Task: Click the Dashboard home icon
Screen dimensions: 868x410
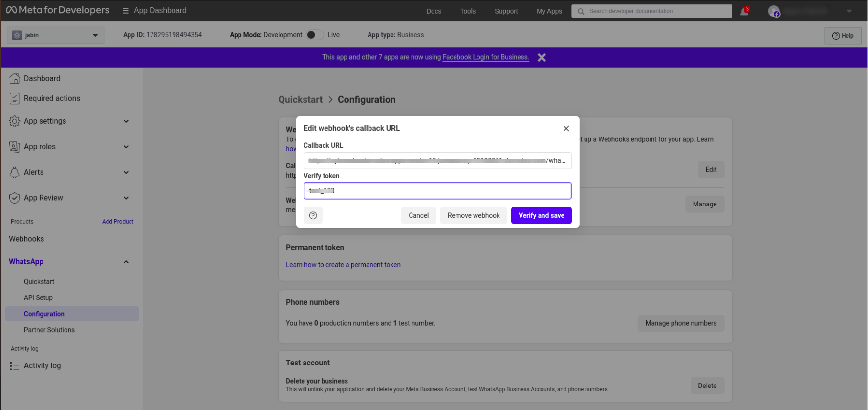Action: point(15,78)
